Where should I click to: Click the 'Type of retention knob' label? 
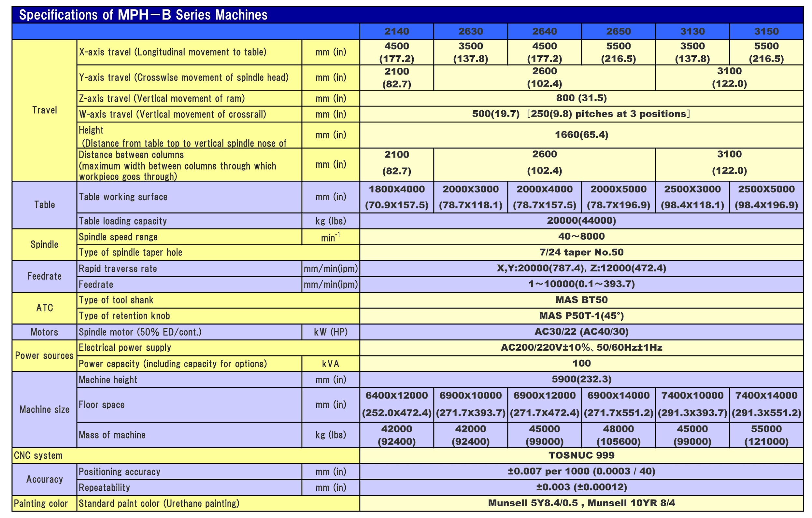(x=124, y=316)
